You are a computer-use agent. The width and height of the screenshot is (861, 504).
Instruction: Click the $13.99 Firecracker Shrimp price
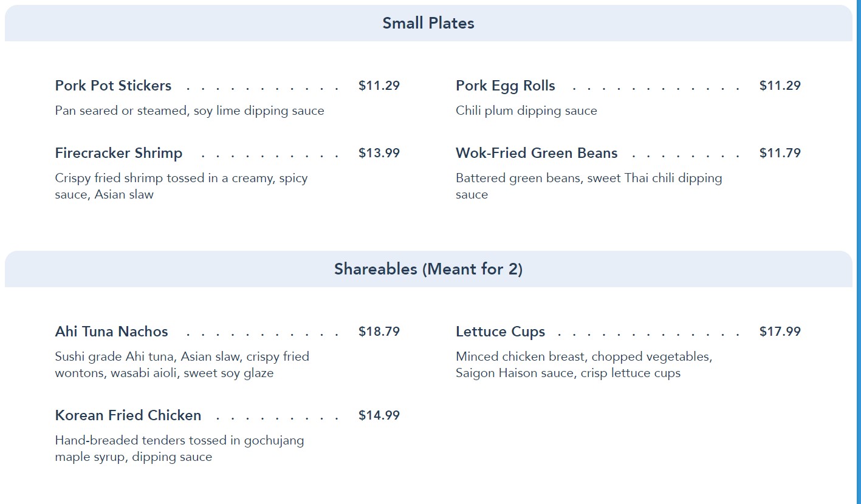pos(379,153)
